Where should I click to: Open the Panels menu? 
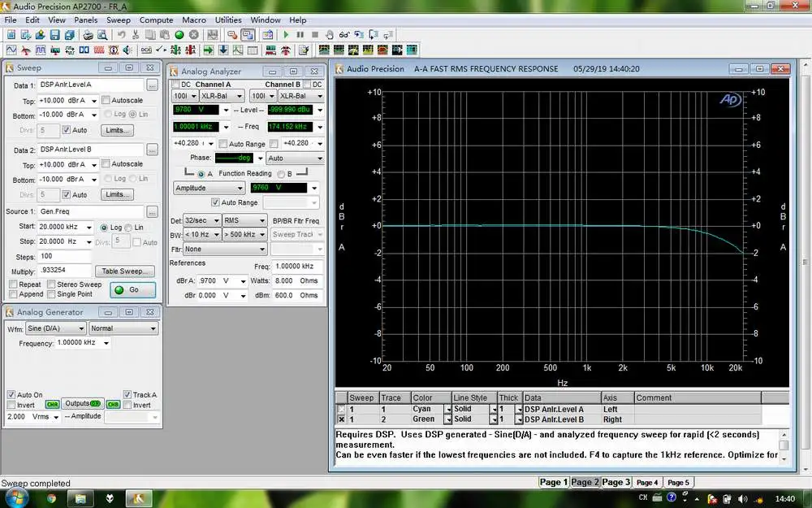[85, 20]
